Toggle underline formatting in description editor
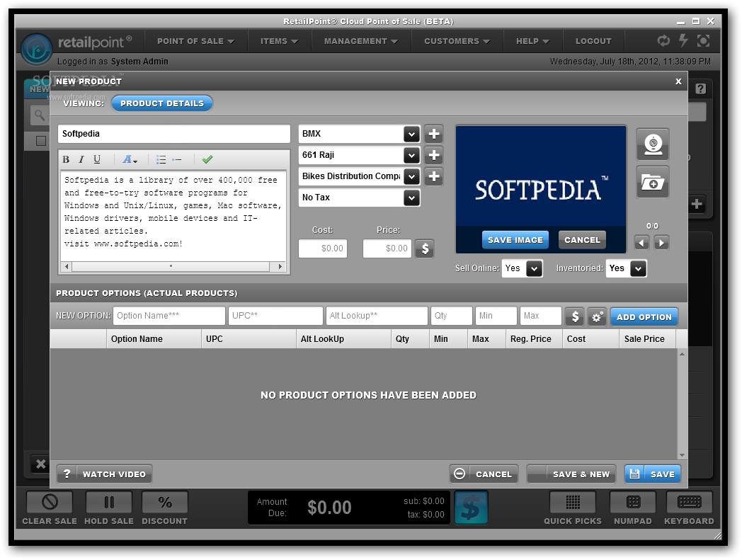 click(x=97, y=159)
